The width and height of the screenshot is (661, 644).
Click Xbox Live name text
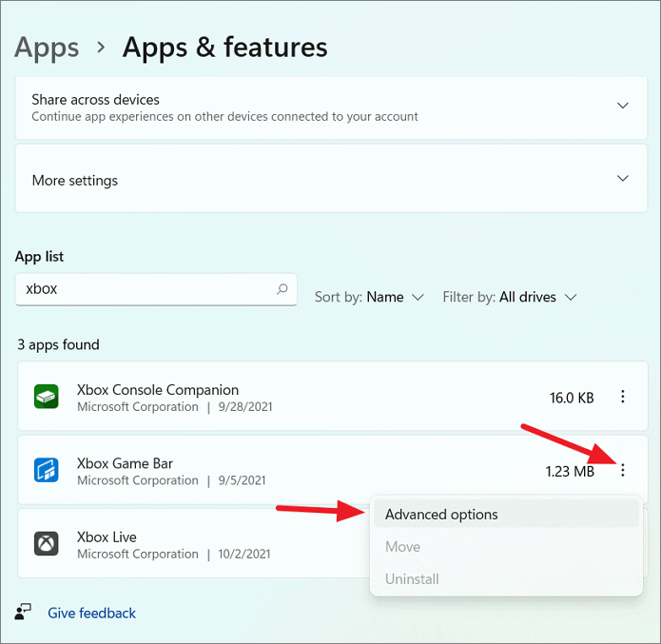pyautogui.click(x=107, y=537)
